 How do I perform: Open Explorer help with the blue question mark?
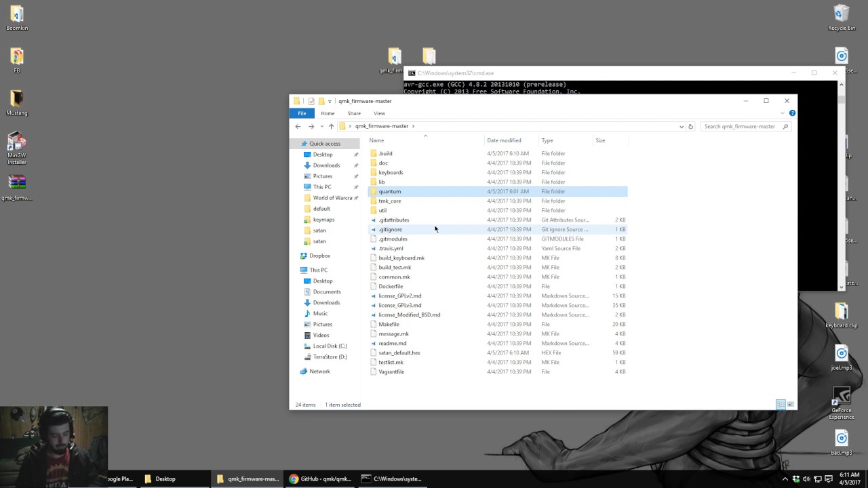coord(792,113)
